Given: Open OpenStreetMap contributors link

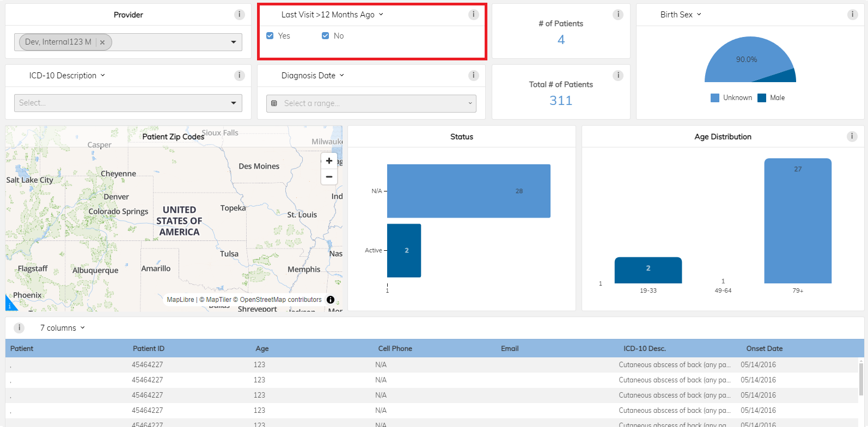Looking at the screenshot, I should pyautogui.click(x=277, y=300).
